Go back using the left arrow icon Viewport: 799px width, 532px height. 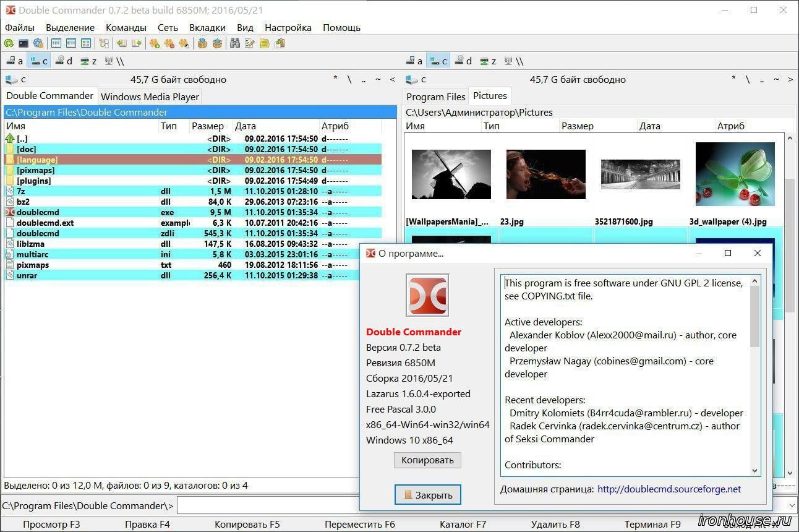pos(122,43)
